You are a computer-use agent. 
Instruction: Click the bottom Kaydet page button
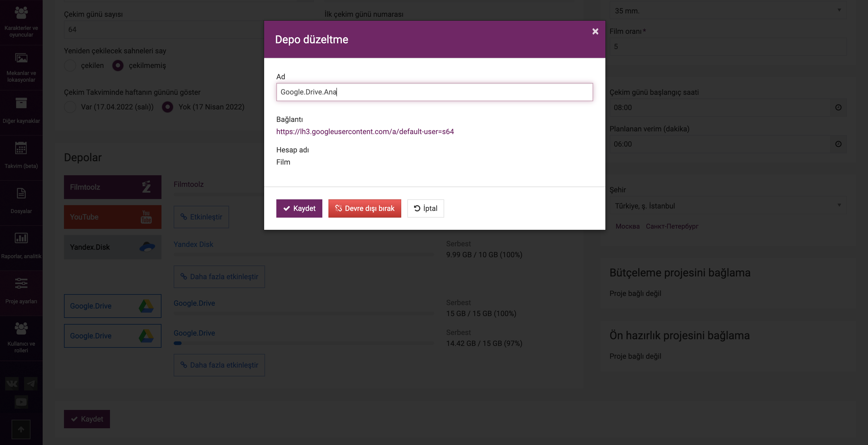pyautogui.click(x=87, y=419)
